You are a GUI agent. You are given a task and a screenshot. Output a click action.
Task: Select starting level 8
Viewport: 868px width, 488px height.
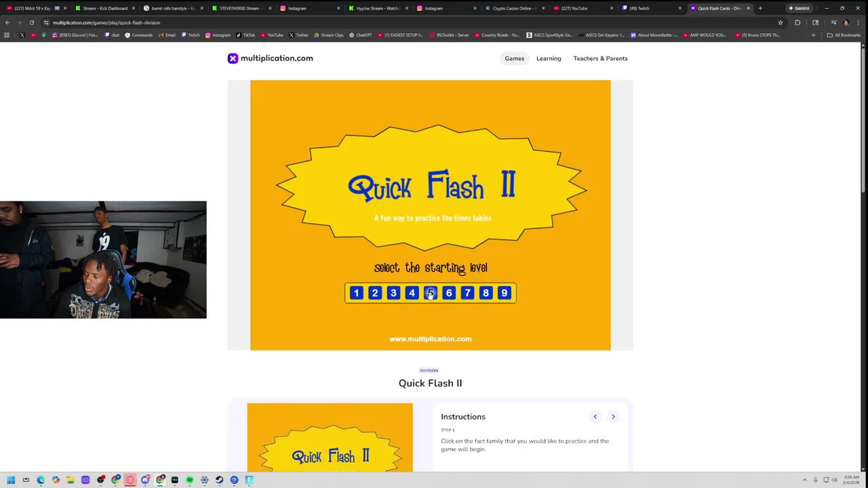pos(486,293)
